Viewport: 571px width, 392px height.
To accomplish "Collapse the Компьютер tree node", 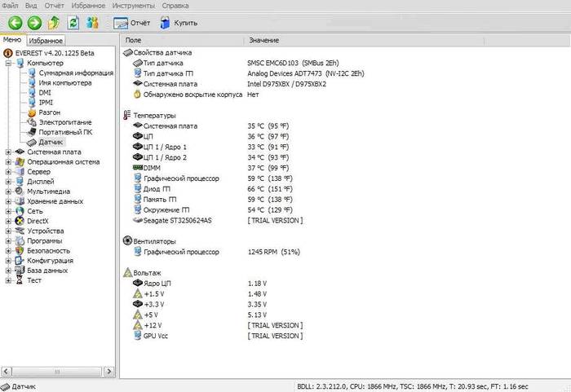I will point(8,63).
